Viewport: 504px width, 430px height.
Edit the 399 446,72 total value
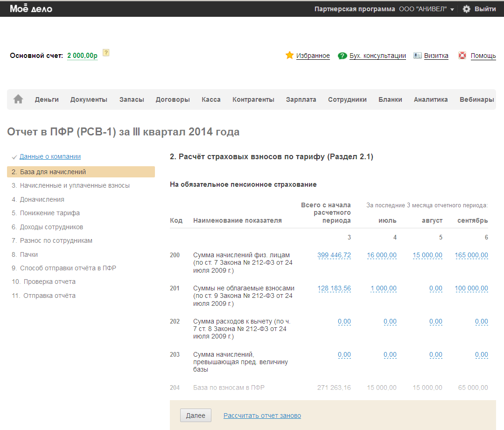tap(334, 255)
